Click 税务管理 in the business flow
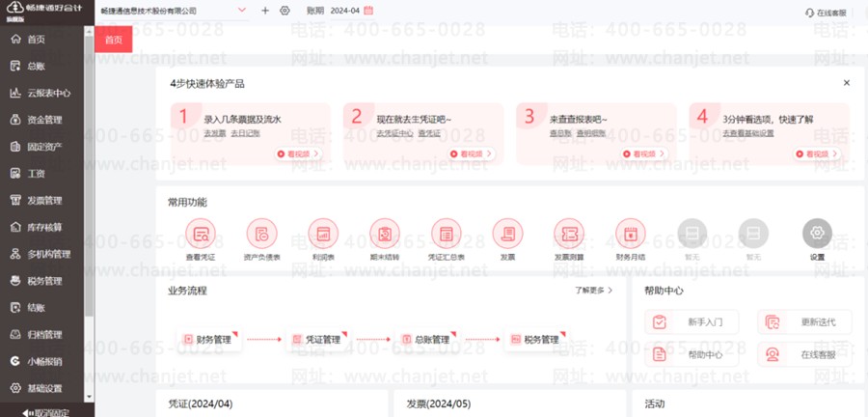This screenshot has height=417, width=868. (536, 340)
